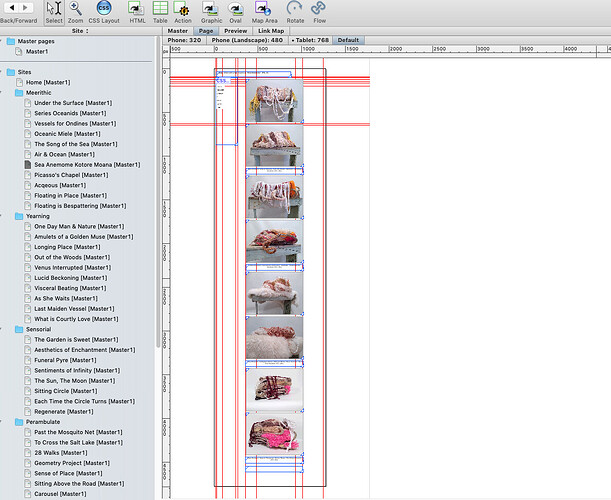Click the Master1 page icon
The width and height of the screenshot is (611, 500).
(19, 51)
